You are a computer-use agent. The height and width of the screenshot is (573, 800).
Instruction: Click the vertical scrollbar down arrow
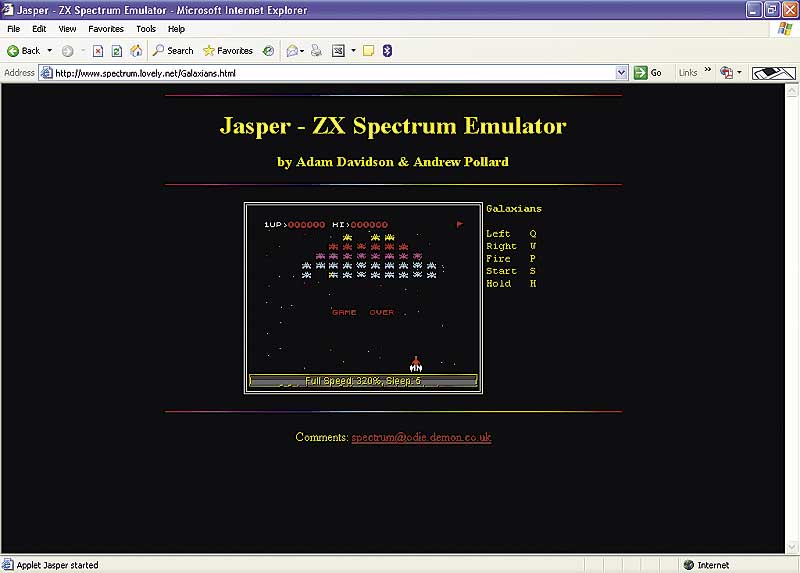point(792,547)
